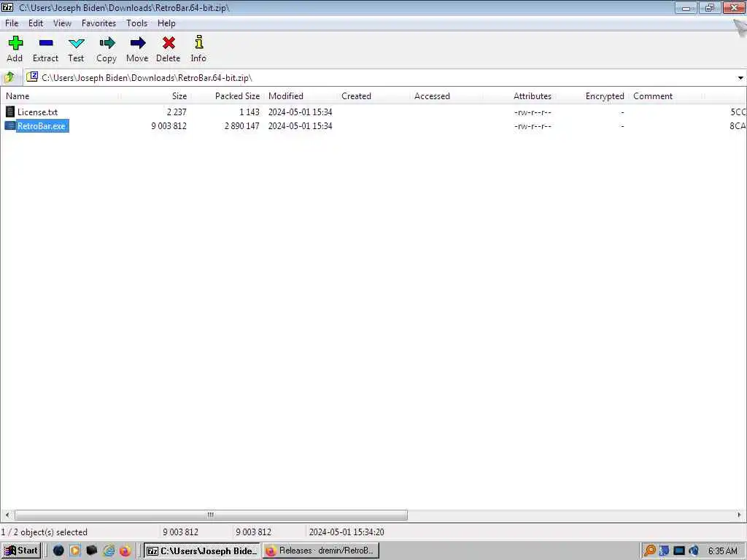Click the 7-Zip title bar icon
The image size is (747, 560).
7,7
